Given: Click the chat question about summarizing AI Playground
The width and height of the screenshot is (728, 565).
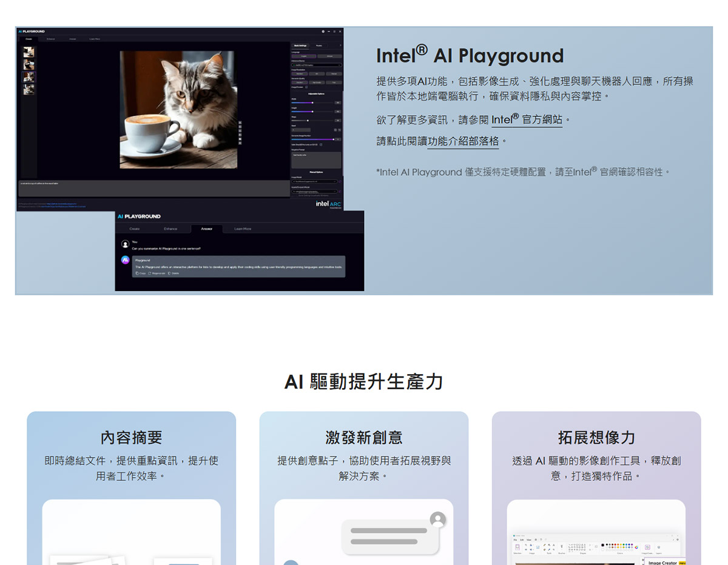Looking at the screenshot, I should coord(166,249).
